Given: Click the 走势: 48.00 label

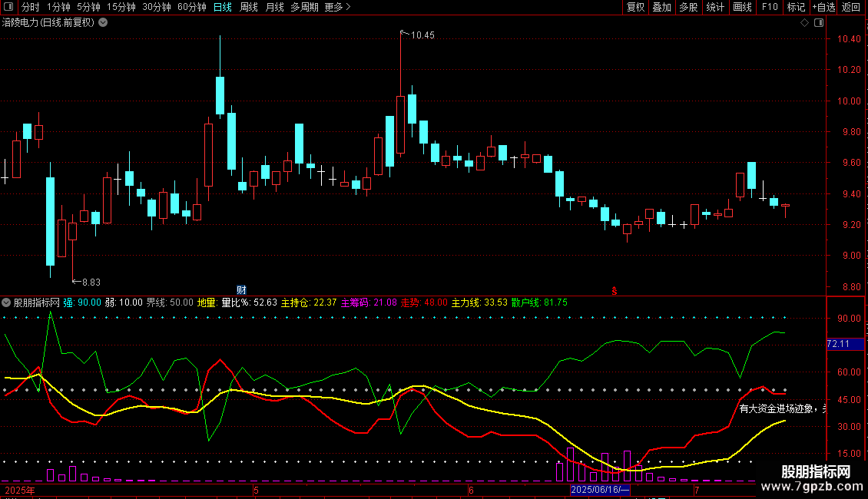Looking at the screenshot, I should click(424, 302).
